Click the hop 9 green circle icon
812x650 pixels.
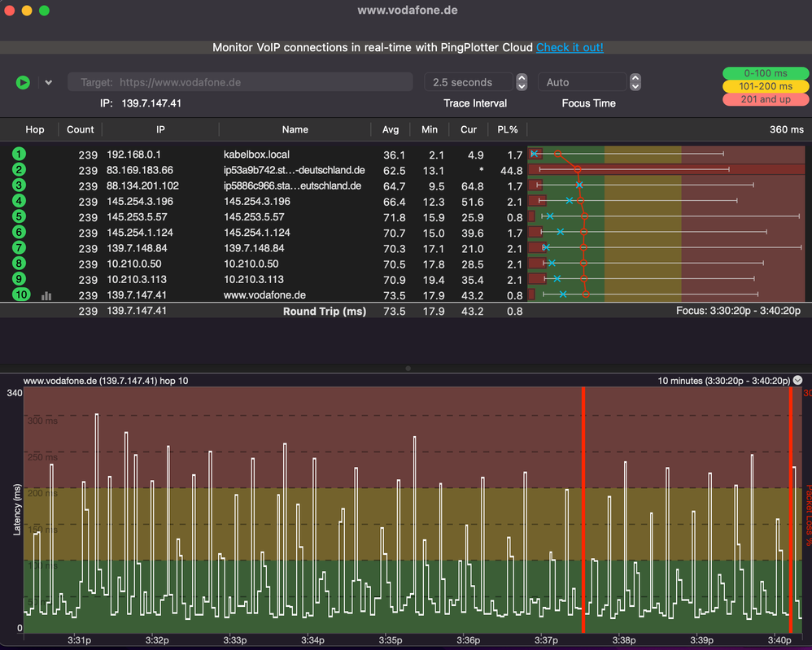[20, 279]
